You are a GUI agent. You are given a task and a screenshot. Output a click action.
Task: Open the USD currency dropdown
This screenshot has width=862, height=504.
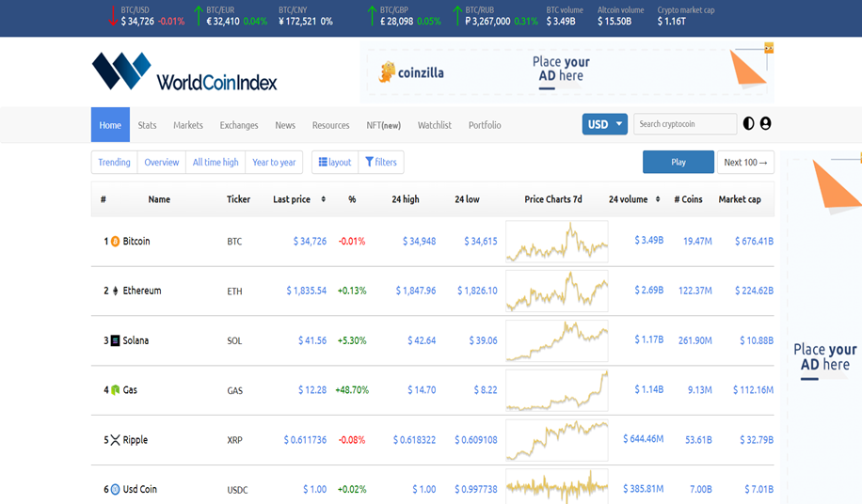(605, 124)
